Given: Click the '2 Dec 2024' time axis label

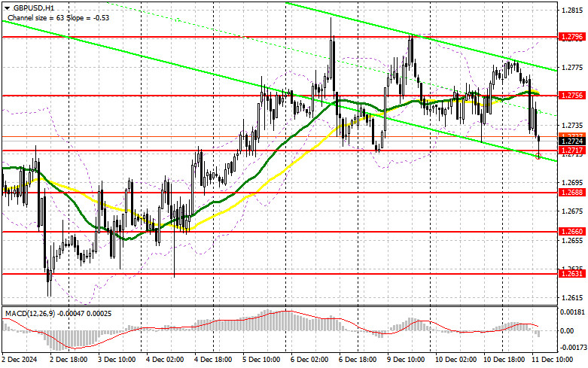Looking at the screenshot, I should coord(20,360).
